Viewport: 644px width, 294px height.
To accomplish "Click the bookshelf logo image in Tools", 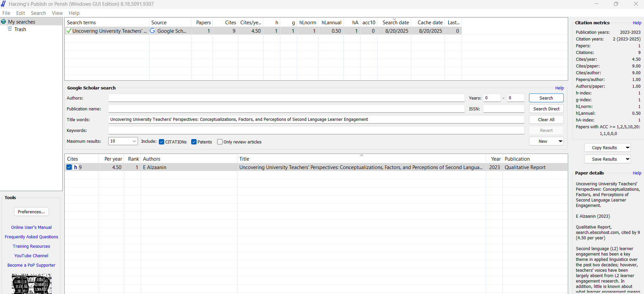I will (x=31, y=284).
